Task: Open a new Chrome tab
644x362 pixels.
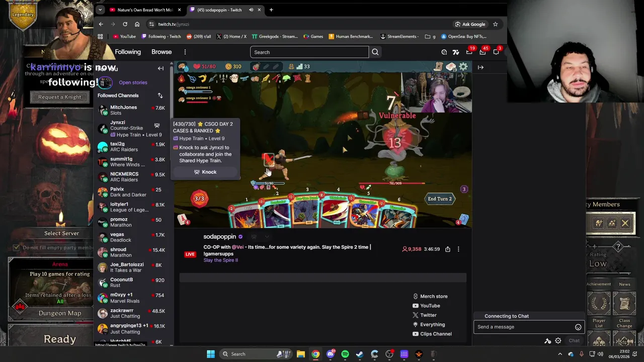Action: pyautogui.click(x=271, y=10)
